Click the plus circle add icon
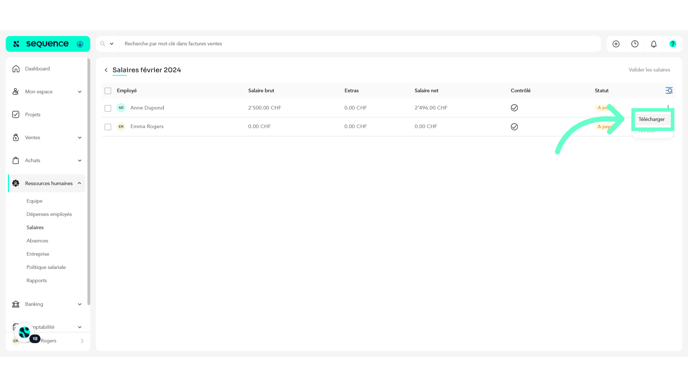Viewport: 688px width, 387px height. (616, 44)
